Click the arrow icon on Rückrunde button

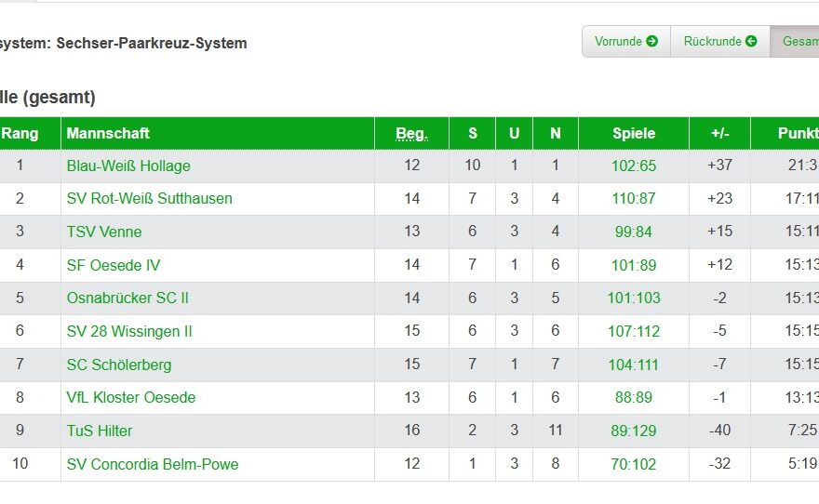pyautogui.click(x=751, y=41)
